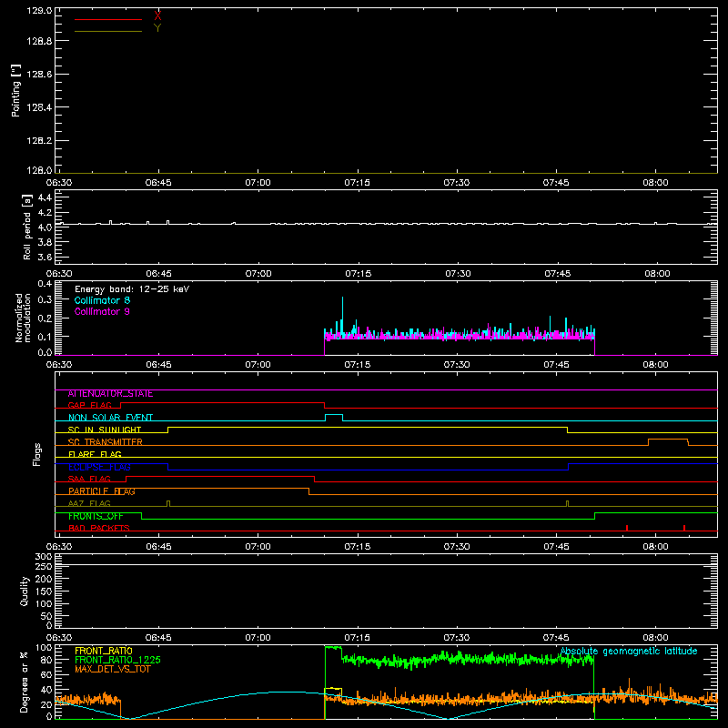Click the '128.2' pointing axis value
The height and width of the screenshot is (728, 728).
[39, 141]
